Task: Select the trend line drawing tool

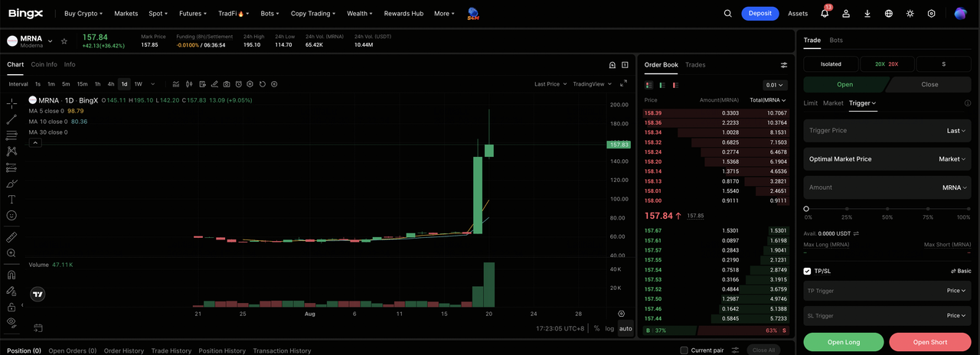Action: click(x=11, y=119)
